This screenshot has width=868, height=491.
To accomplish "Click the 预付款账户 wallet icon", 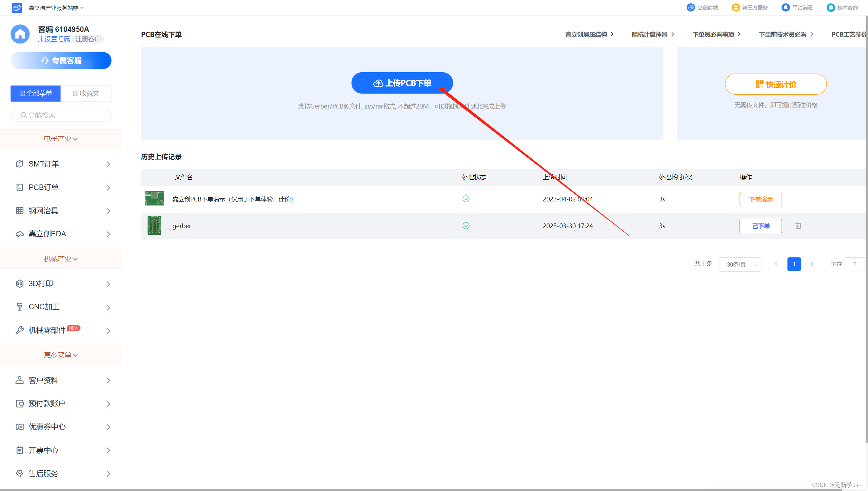I will coord(20,404).
